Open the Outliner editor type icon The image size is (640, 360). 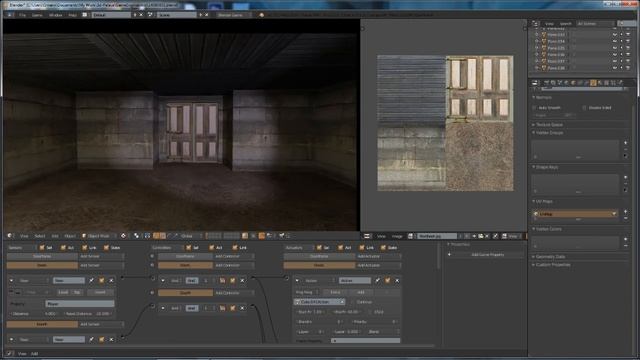[535, 24]
